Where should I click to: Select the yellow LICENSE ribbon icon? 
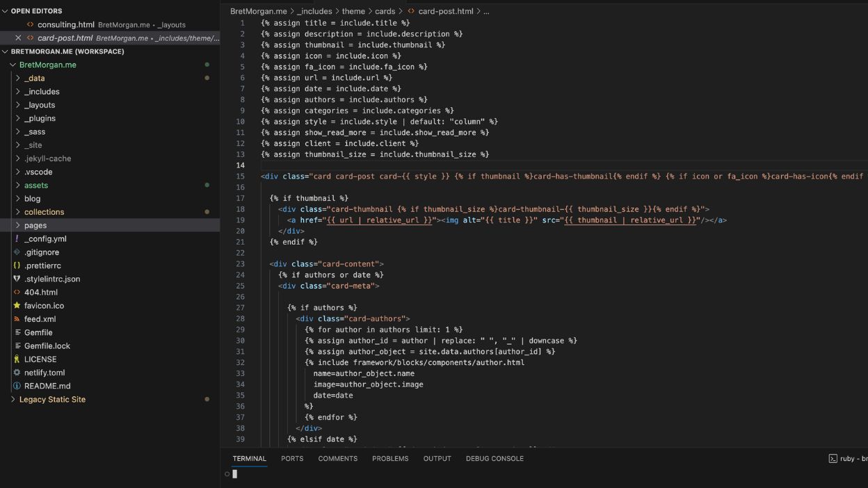pos(16,359)
